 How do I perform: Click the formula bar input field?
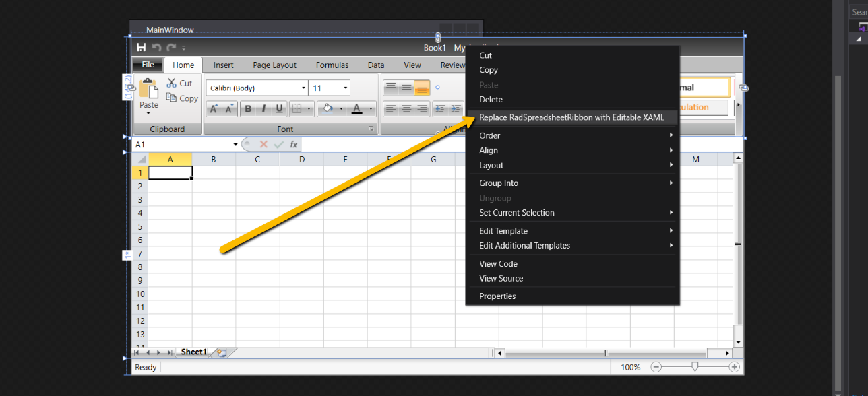(x=522, y=145)
